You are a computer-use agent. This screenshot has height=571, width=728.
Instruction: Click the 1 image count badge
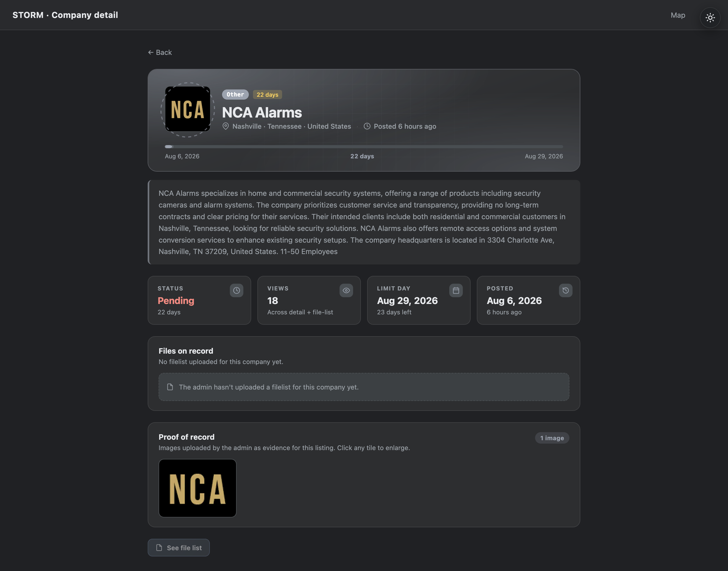pyautogui.click(x=552, y=438)
